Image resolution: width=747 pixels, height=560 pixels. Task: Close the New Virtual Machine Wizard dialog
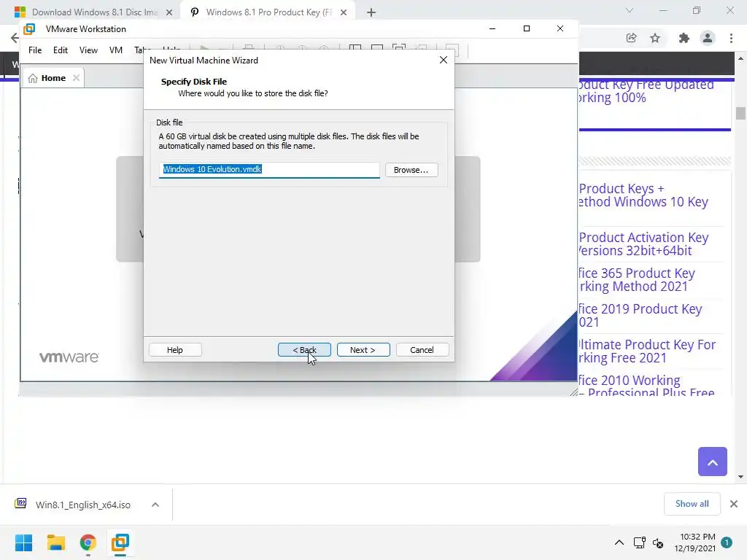[x=444, y=60]
